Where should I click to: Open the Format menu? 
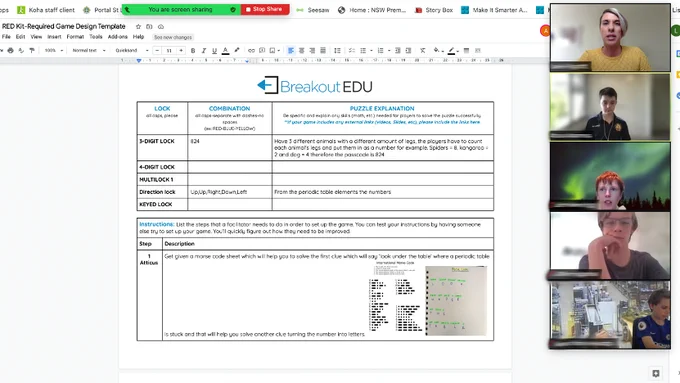click(75, 37)
